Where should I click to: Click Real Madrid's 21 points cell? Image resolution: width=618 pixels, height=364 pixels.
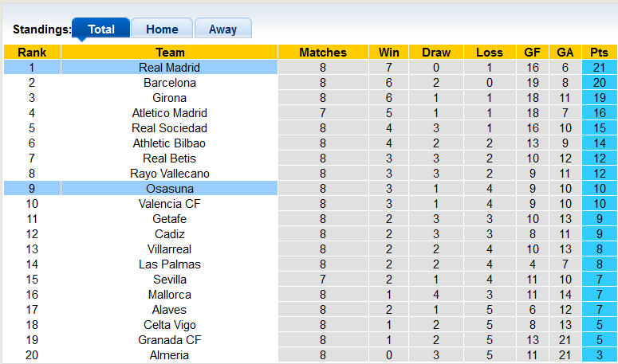600,68
